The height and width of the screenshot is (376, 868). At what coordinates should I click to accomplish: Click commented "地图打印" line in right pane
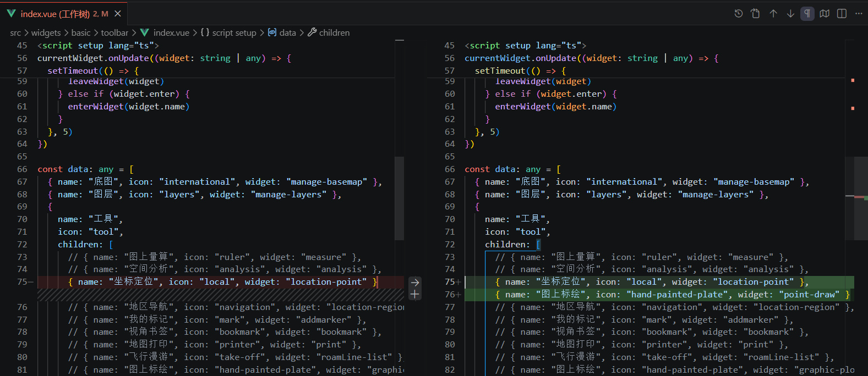[x=641, y=345]
